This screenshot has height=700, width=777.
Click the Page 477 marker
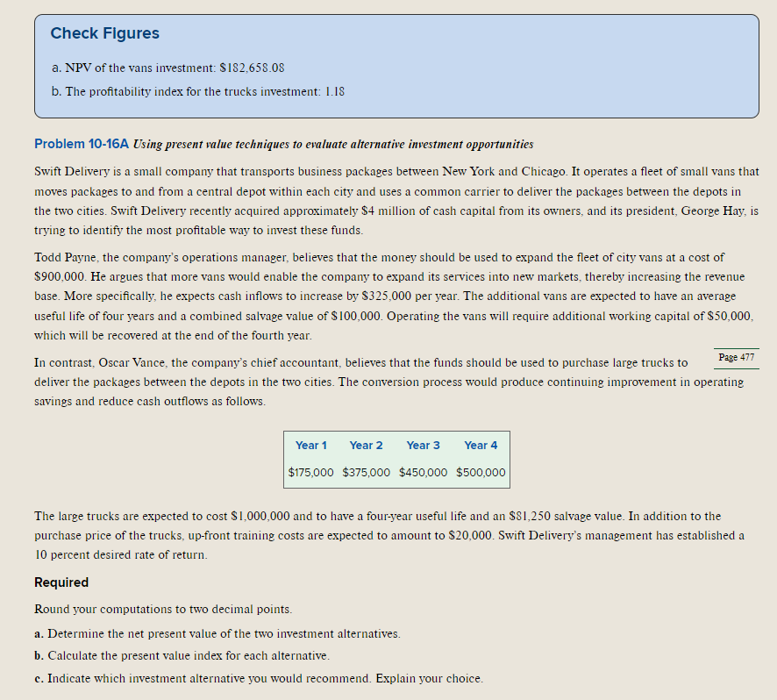pyautogui.click(x=736, y=357)
